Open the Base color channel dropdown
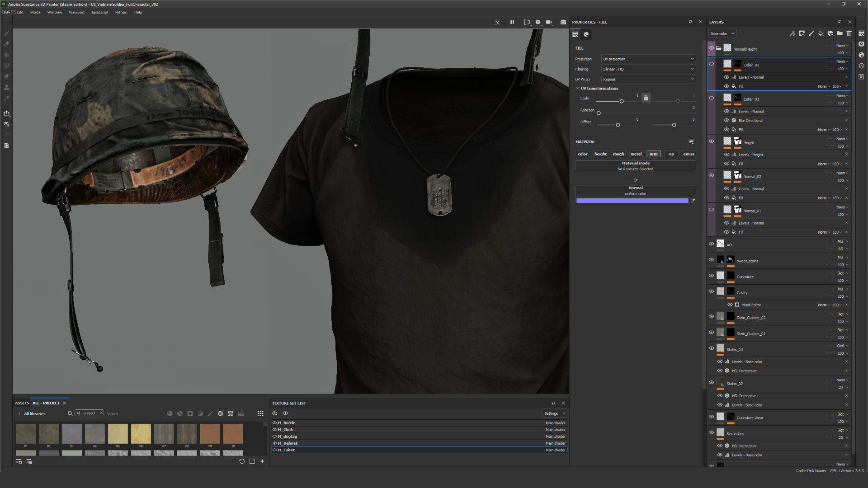The height and width of the screenshot is (488, 868). pyautogui.click(x=722, y=33)
